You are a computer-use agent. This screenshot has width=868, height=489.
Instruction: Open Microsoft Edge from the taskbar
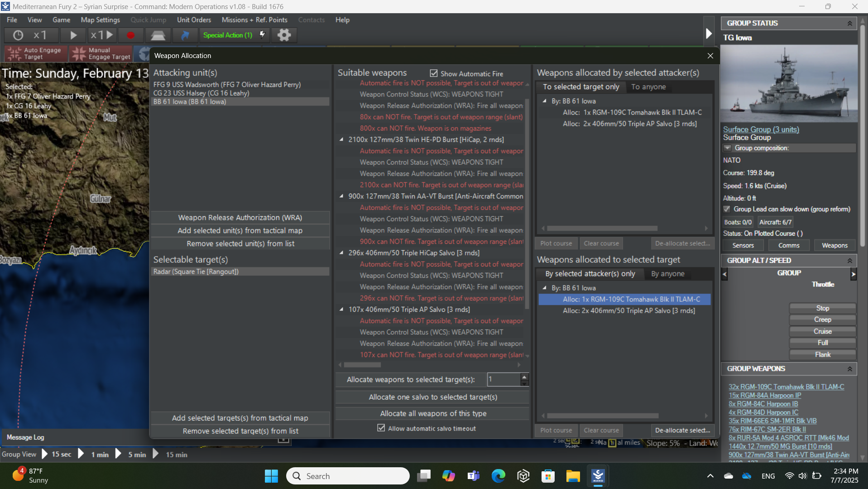pyautogui.click(x=498, y=476)
